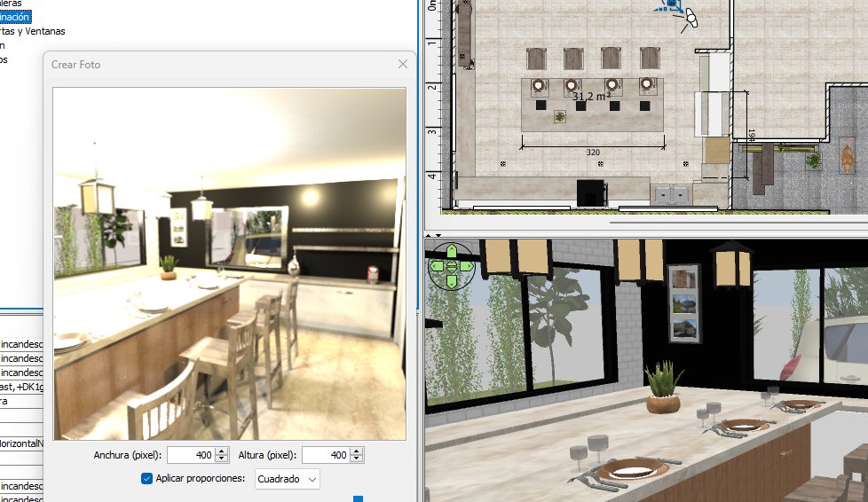The height and width of the screenshot is (502, 868).
Task: Click the 31,2 m² room area label
Action: tap(591, 97)
